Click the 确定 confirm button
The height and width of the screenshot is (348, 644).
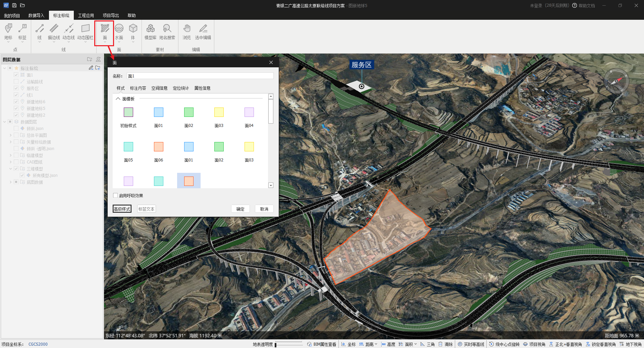pyautogui.click(x=240, y=209)
